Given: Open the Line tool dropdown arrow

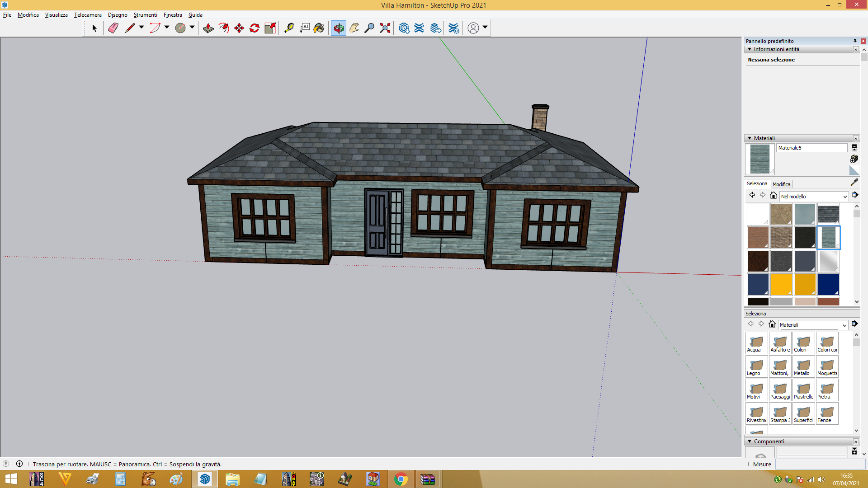Looking at the screenshot, I should (142, 28).
